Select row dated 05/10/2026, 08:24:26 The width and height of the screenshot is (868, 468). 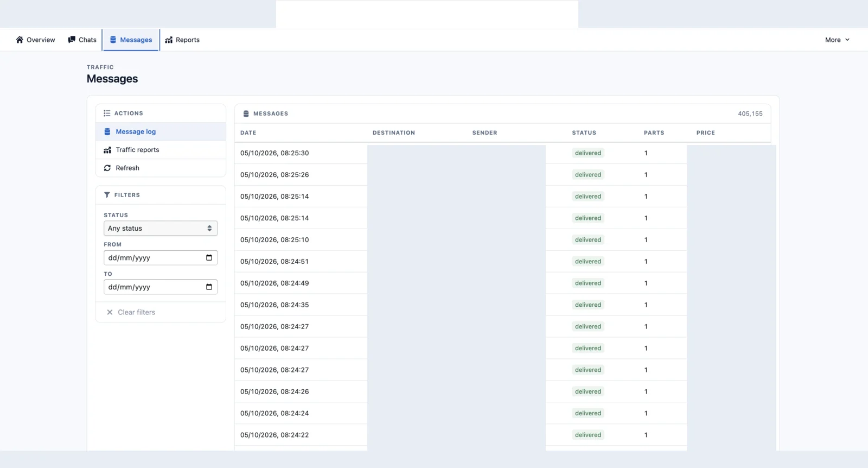(502, 391)
